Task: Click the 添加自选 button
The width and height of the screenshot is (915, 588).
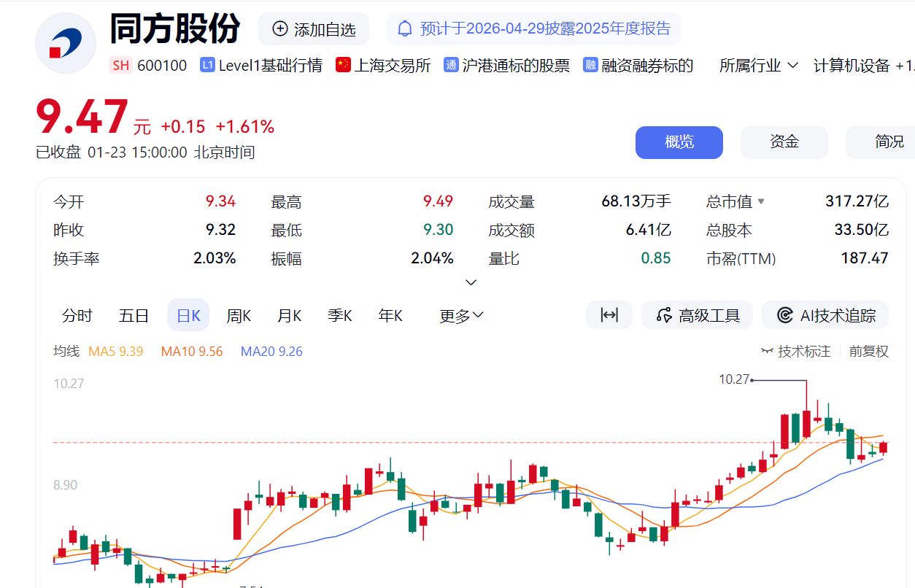Action: point(313,28)
